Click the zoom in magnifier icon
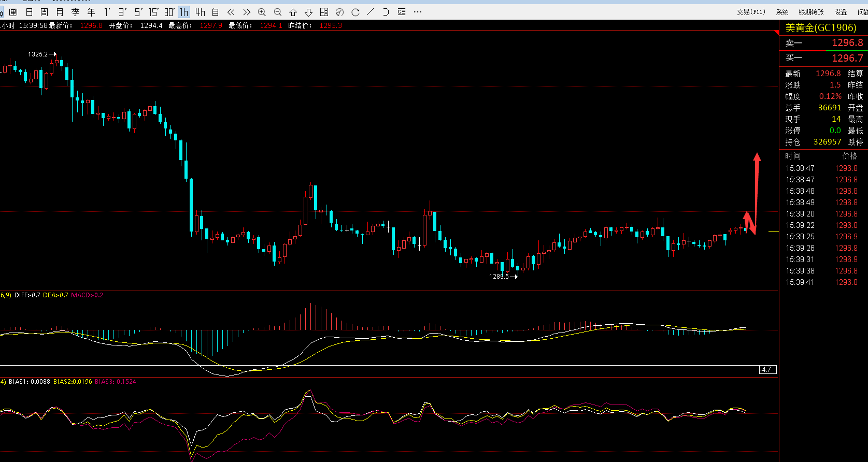Image resolution: width=868 pixels, height=462 pixels. pyautogui.click(x=262, y=12)
